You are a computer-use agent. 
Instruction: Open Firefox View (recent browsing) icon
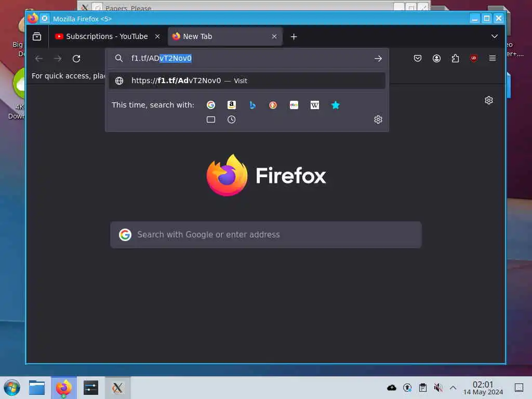coord(37,36)
